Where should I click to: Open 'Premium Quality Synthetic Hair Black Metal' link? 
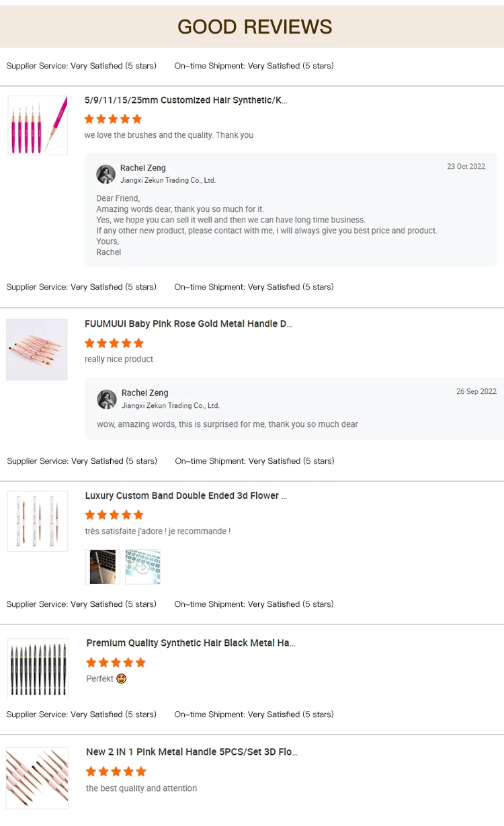tap(191, 643)
